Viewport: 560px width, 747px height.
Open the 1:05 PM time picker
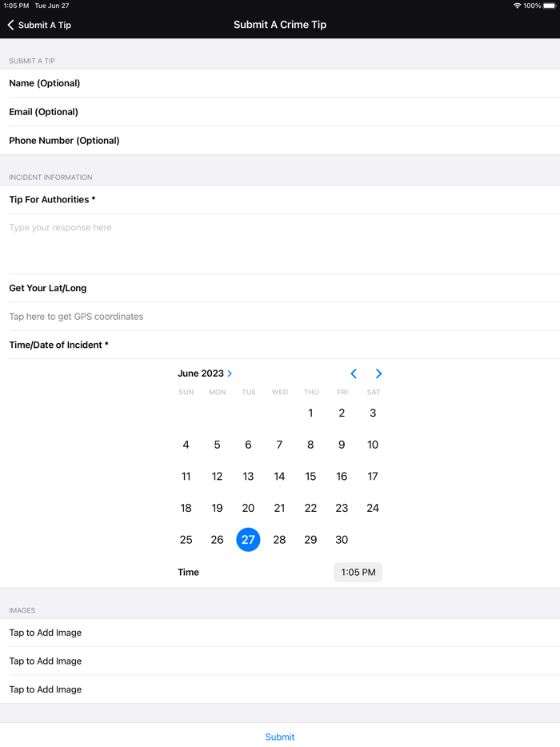tap(358, 572)
